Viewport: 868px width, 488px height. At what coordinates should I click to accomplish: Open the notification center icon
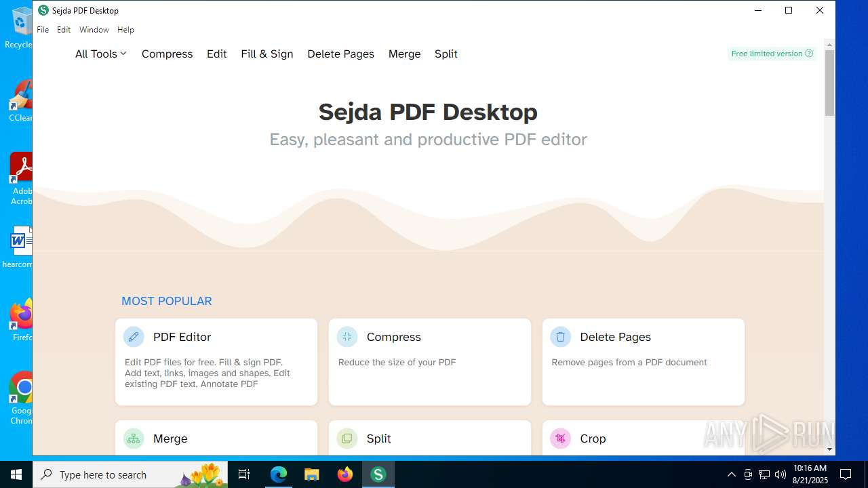pos(846,474)
